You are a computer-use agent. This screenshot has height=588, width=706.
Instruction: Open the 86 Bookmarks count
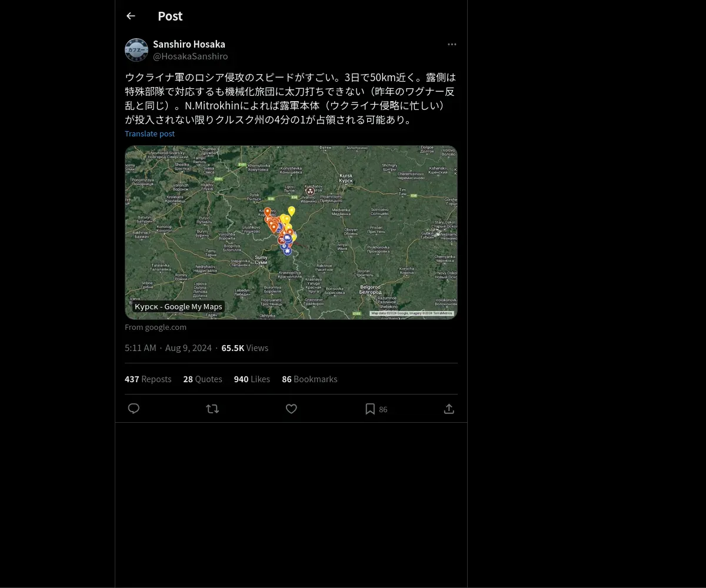click(309, 379)
